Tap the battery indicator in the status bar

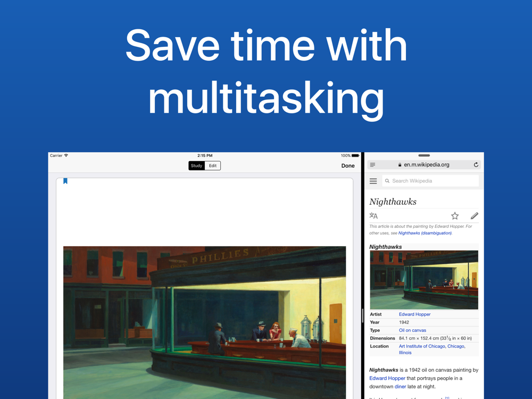click(355, 155)
